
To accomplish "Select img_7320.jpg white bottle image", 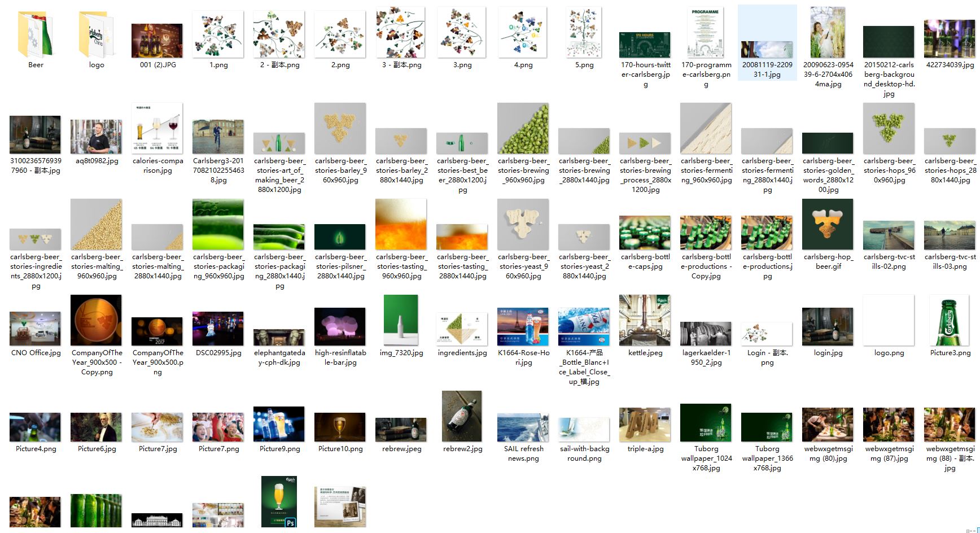I will pyautogui.click(x=401, y=320).
